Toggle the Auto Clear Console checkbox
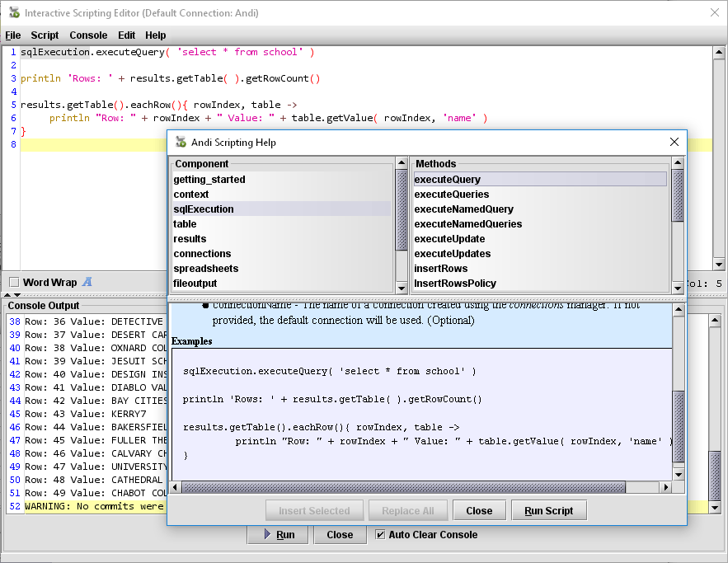728x563 pixels. tap(380, 534)
